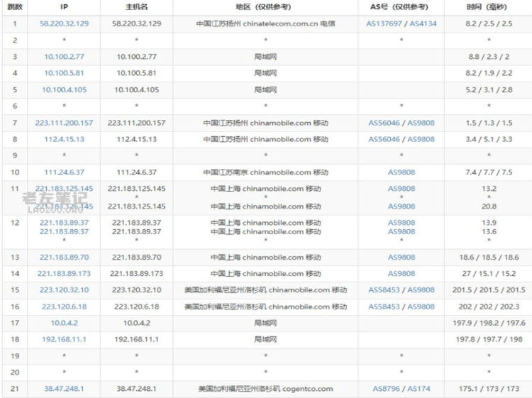Click the 10.0.4.2 IP link
The height and width of the screenshot is (398, 532).
pos(65,323)
